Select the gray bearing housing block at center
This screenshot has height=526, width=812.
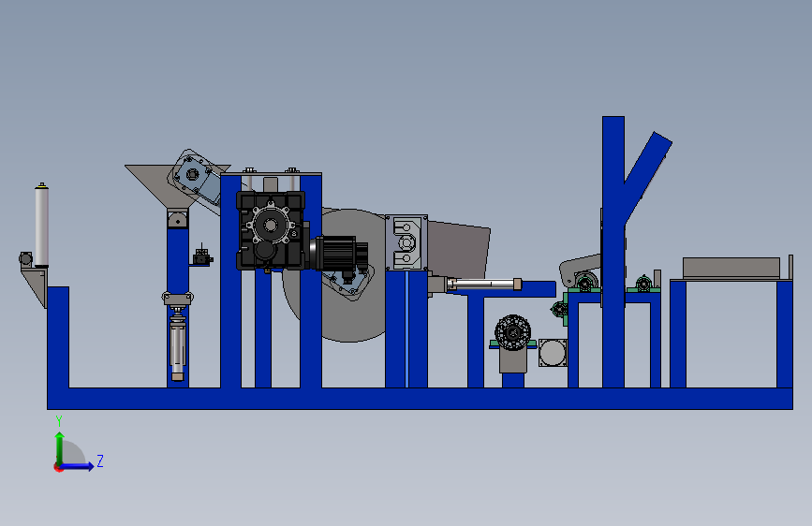(x=406, y=242)
